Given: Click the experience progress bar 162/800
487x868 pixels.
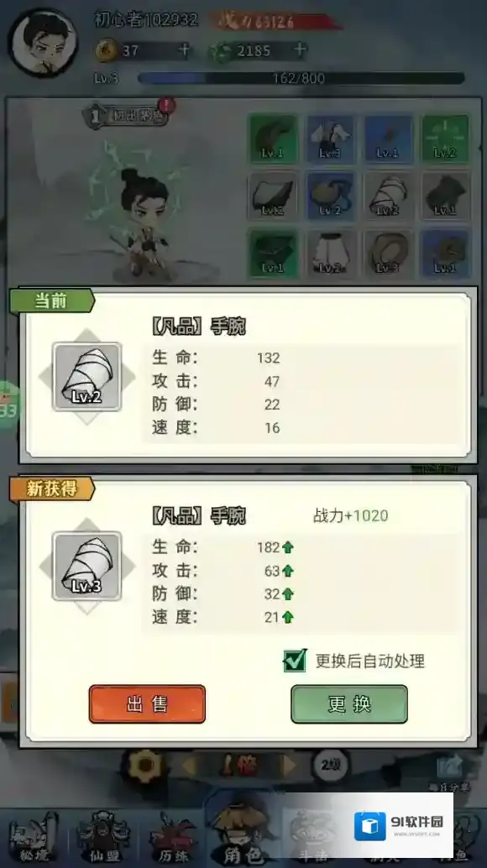Looking at the screenshot, I should pyautogui.click(x=301, y=78).
